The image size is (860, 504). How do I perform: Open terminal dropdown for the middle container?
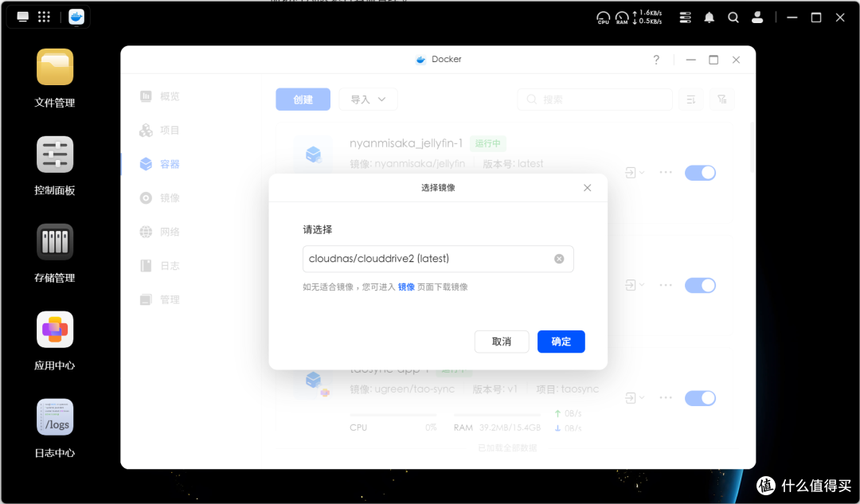click(635, 285)
